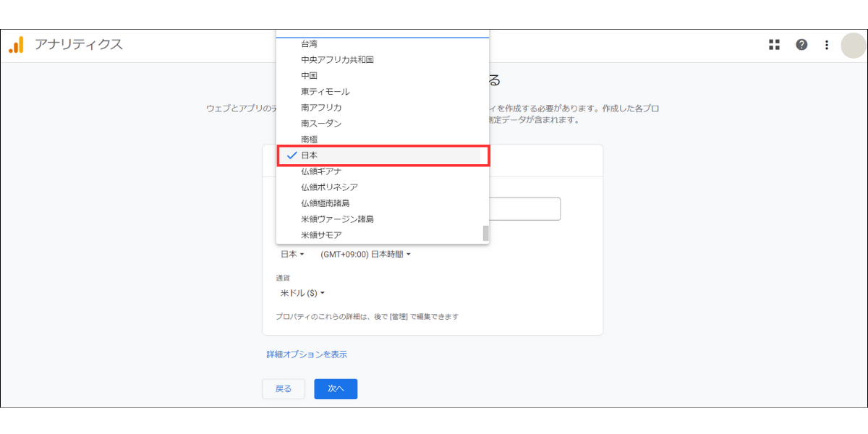Click the アナリティクス title text
868x434 pixels.
79,45
